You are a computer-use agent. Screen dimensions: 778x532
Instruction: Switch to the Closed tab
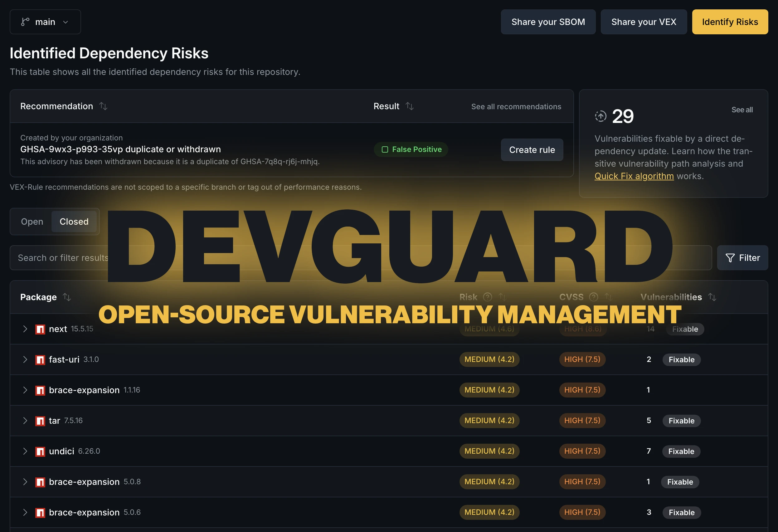tap(74, 222)
